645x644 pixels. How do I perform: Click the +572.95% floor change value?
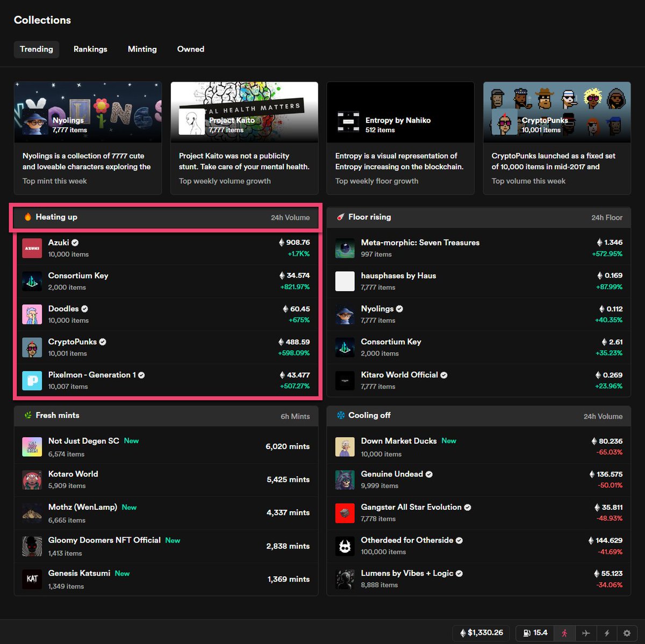(x=607, y=254)
